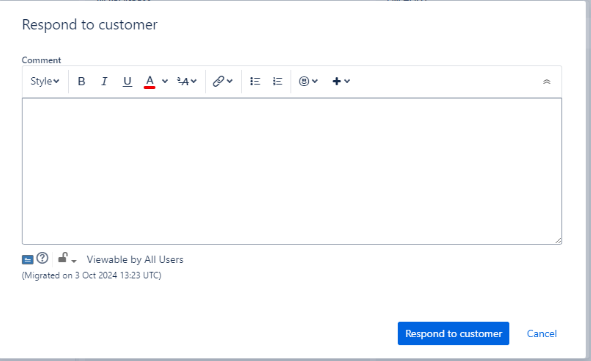Viewport: 591px width, 361px height.
Task: Open the emoticon picker dropdown
Action: pos(308,81)
